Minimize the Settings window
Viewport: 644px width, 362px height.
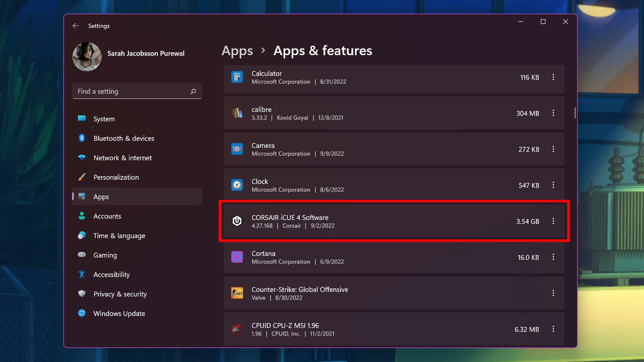coord(521,22)
